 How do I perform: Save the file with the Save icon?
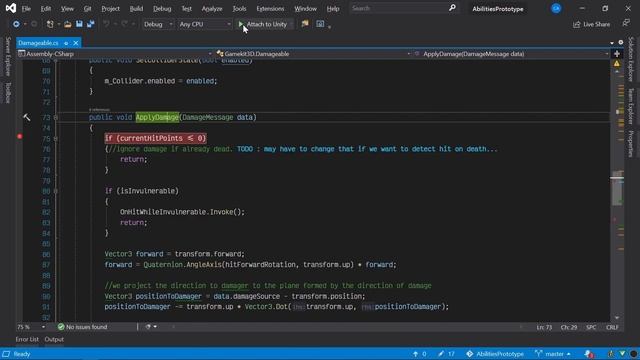79,24
